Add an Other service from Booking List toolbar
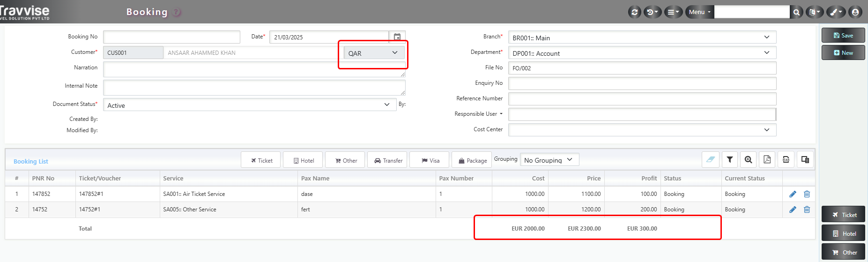This screenshot has height=262, width=868. (345, 160)
